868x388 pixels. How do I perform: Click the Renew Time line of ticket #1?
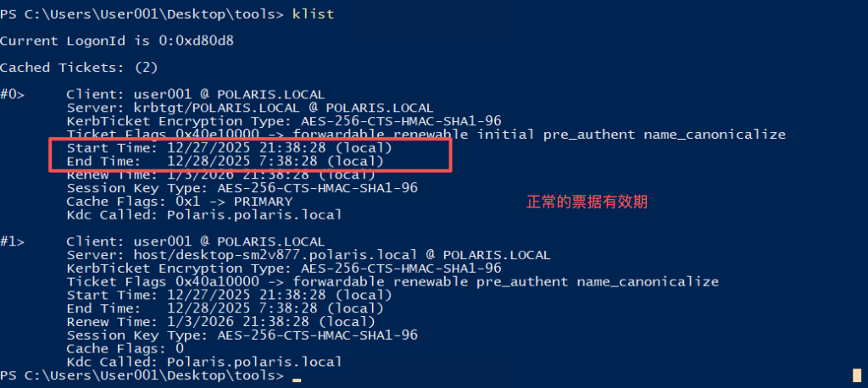(x=220, y=322)
